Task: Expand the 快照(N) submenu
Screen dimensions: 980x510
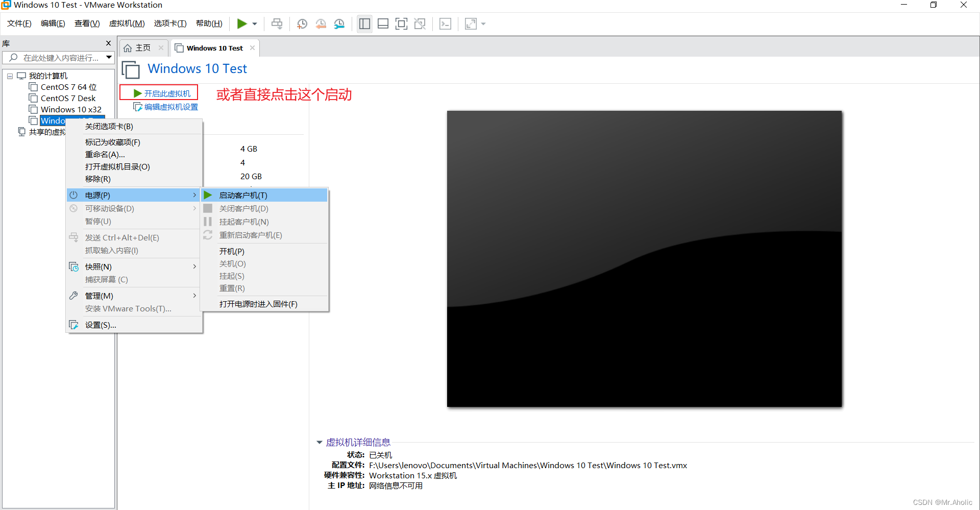Action: point(134,266)
